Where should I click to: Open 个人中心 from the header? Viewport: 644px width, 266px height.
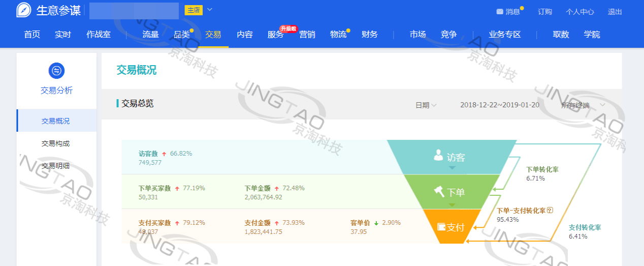tap(579, 12)
